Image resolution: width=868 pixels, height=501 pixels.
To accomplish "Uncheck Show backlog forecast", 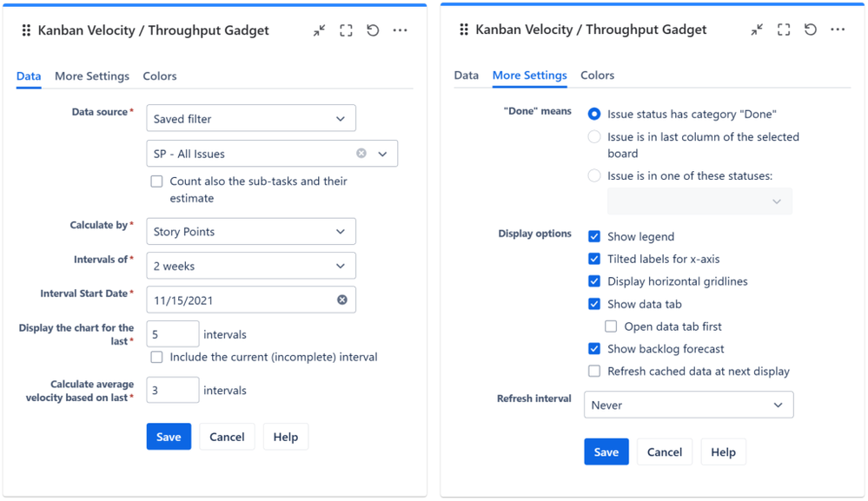I will coord(594,349).
